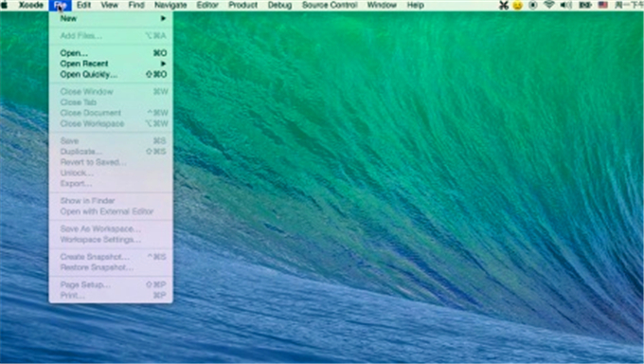Click the battery status icon

point(585,6)
